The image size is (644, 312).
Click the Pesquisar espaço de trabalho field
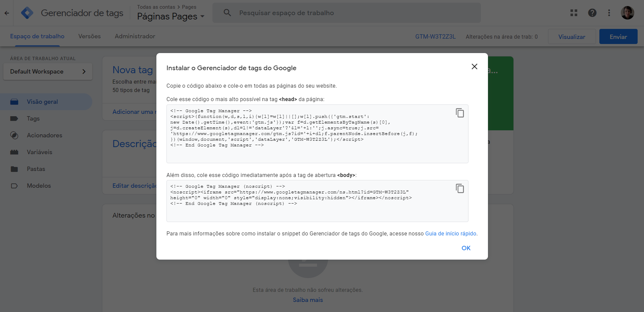347,13
